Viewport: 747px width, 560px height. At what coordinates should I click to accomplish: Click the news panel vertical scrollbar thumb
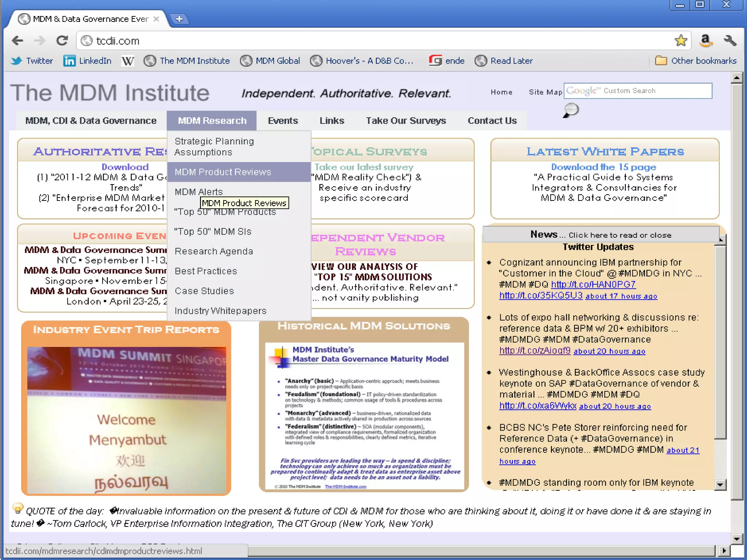pos(720,343)
